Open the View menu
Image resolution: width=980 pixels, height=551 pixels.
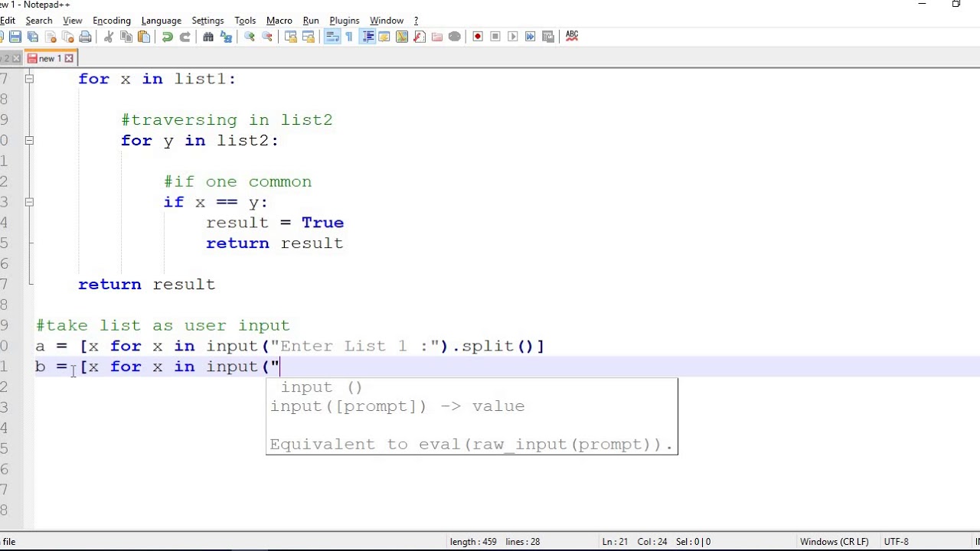point(73,21)
